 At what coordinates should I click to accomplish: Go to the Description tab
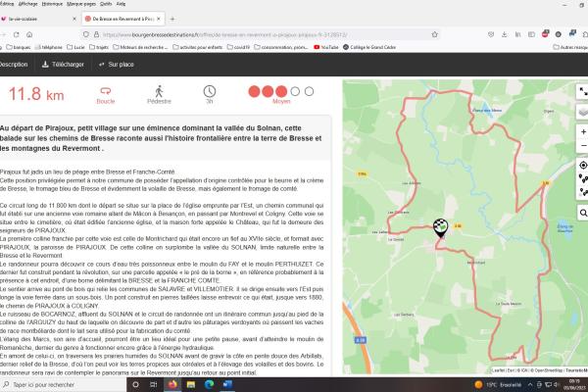coord(13,64)
